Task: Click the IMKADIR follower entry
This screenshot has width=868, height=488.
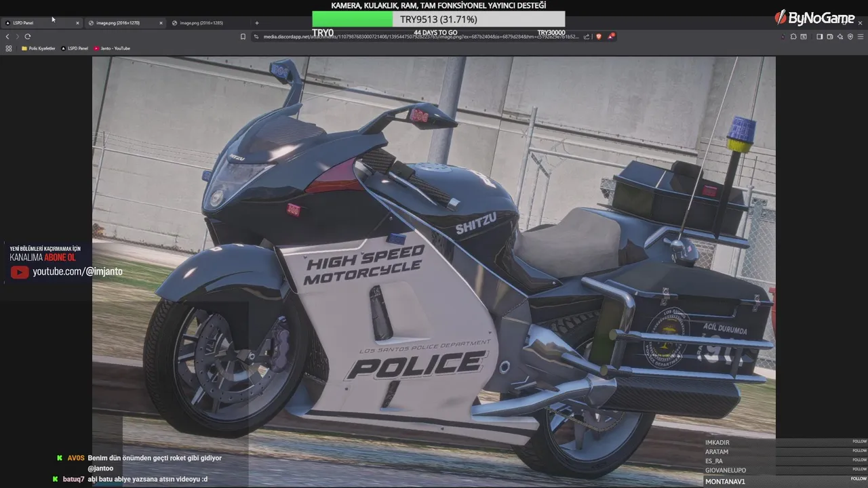Action: tap(717, 443)
